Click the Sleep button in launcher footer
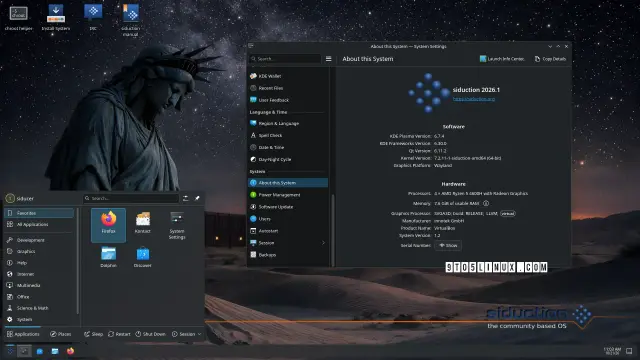The image size is (640, 360). [x=93, y=334]
